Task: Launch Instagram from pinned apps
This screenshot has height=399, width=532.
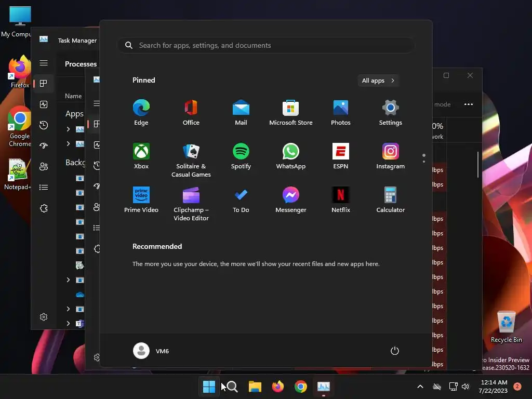Action: [x=391, y=156]
